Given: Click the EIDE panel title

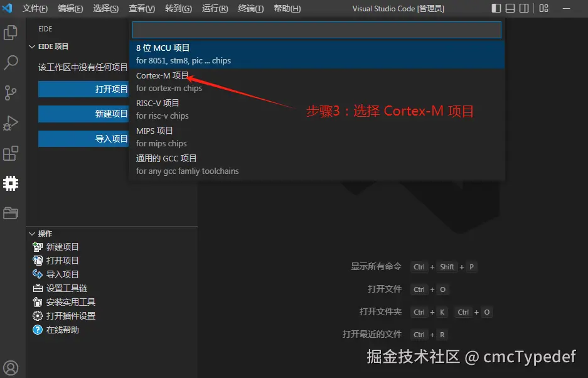Looking at the screenshot, I should [45, 29].
